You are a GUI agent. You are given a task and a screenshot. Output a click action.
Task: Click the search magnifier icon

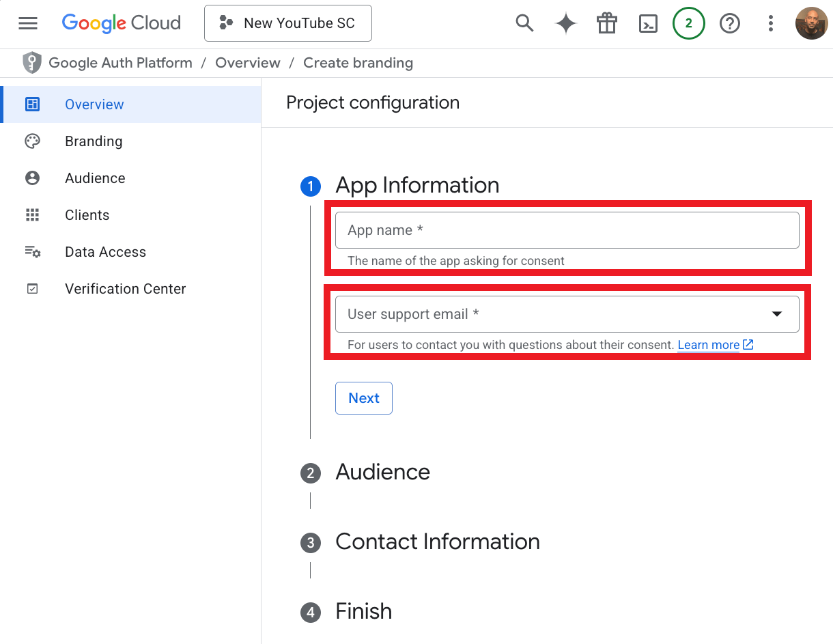pyautogui.click(x=524, y=23)
